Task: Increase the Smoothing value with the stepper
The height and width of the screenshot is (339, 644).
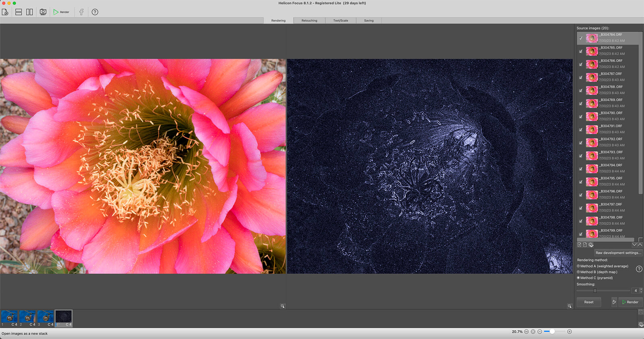Action: click(x=641, y=289)
